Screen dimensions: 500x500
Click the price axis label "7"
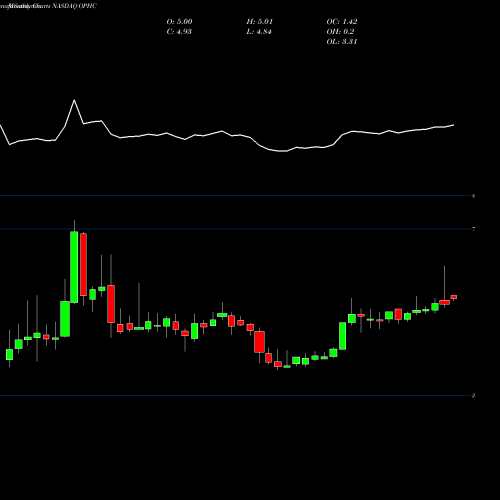point(474,229)
